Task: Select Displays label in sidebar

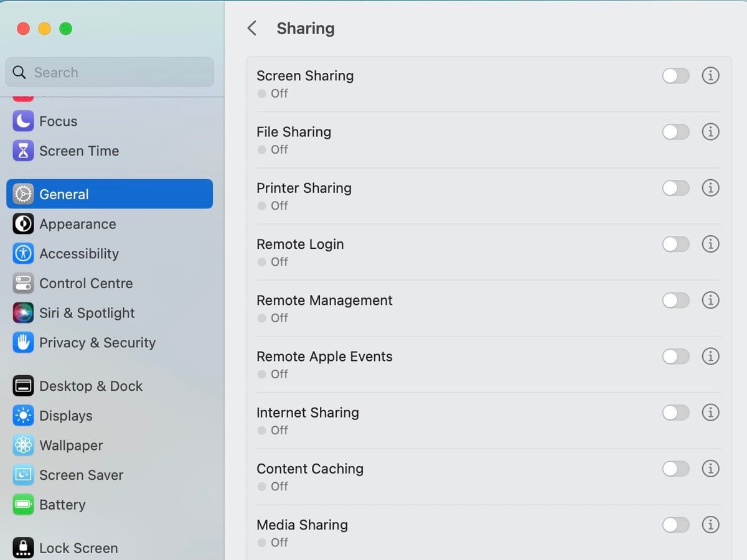Action: pos(65,416)
